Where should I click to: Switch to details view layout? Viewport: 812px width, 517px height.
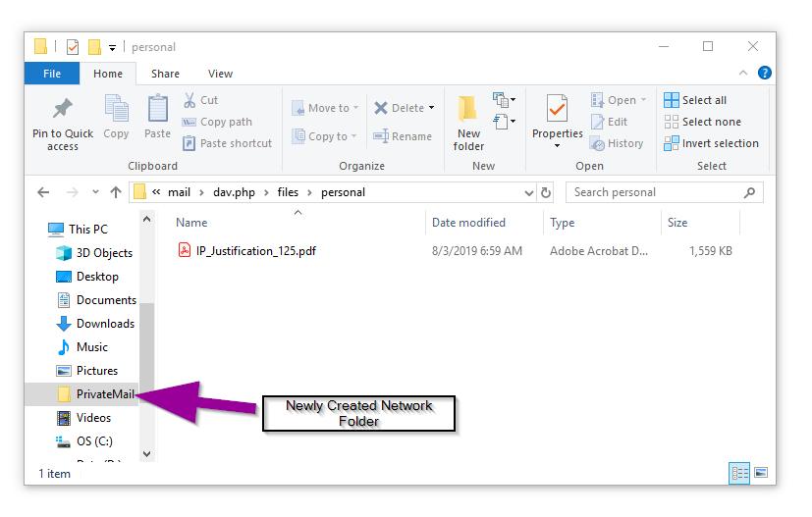click(740, 474)
